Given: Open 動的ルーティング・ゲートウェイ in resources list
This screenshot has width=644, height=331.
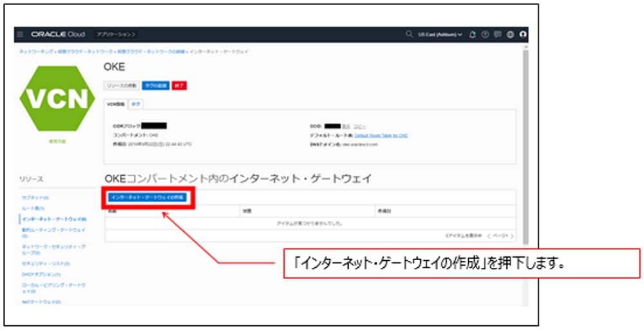Looking at the screenshot, I should coord(53,232).
